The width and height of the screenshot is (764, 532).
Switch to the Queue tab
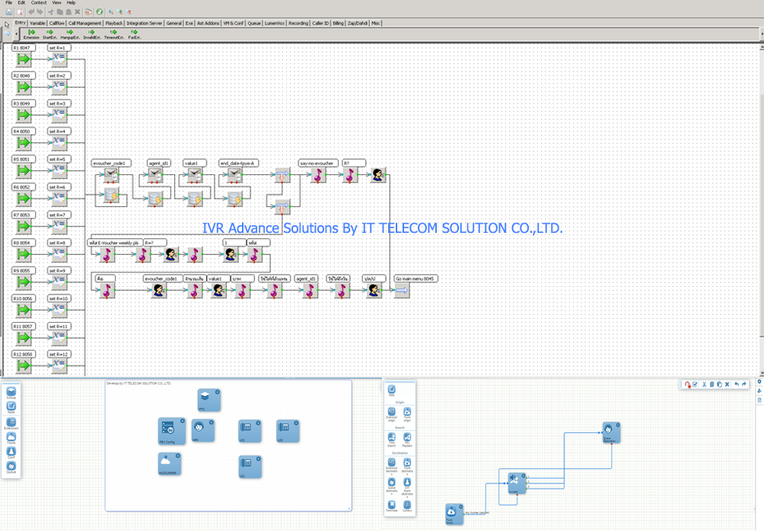point(254,23)
